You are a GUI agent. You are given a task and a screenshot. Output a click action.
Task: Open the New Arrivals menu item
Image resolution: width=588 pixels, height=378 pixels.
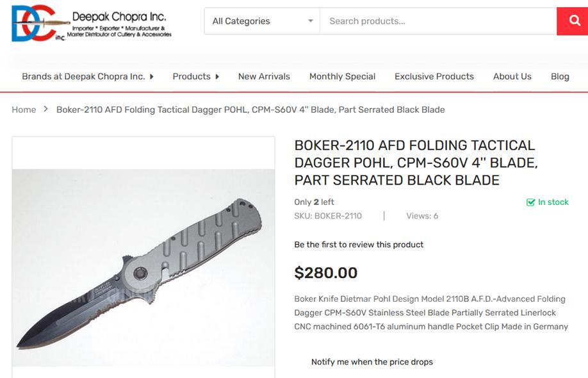coord(263,76)
